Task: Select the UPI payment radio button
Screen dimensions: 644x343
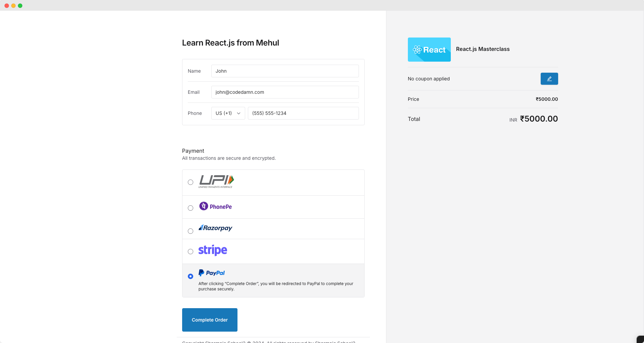Action: coord(191,182)
